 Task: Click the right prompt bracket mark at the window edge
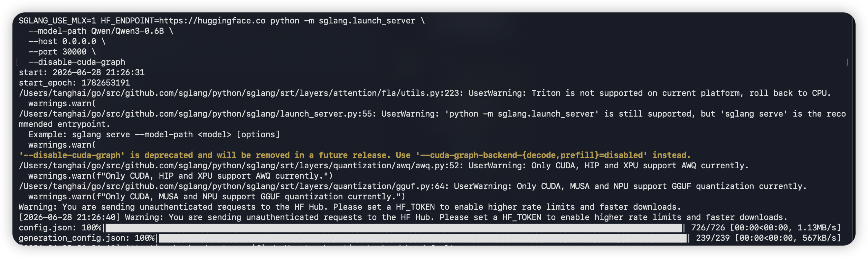[847, 62]
